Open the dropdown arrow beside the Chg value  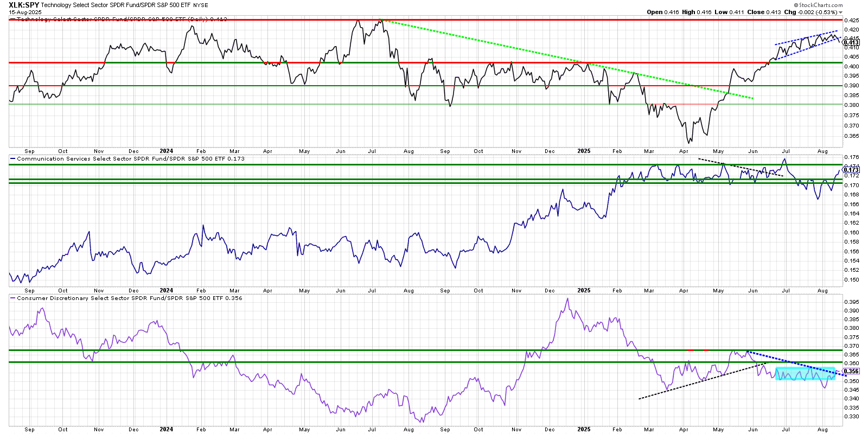click(x=841, y=12)
